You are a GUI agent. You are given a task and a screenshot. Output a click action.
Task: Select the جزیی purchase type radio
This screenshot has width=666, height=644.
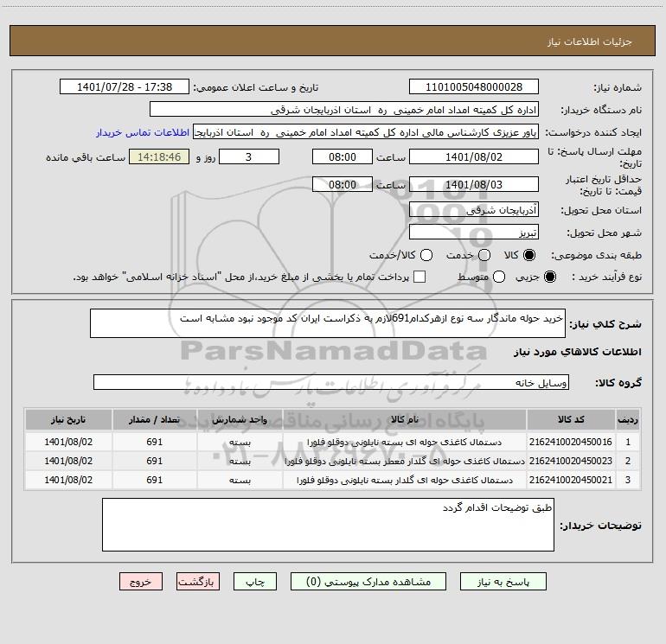pyautogui.click(x=549, y=277)
